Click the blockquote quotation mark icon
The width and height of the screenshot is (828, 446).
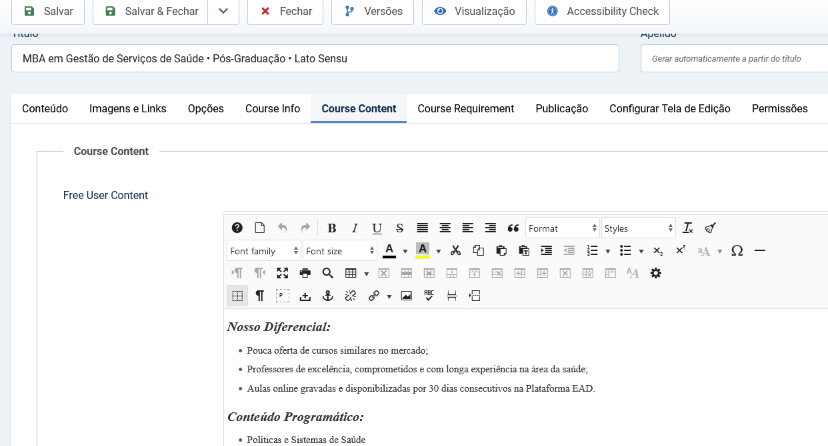513,228
